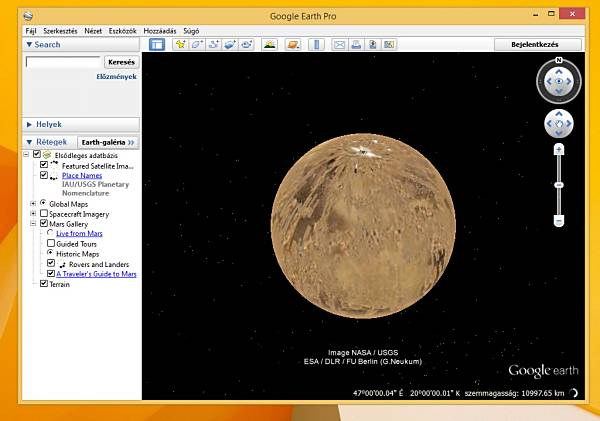Expand the Spacecraft Imagery tree node
This screenshot has height=421, width=600.
point(33,213)
